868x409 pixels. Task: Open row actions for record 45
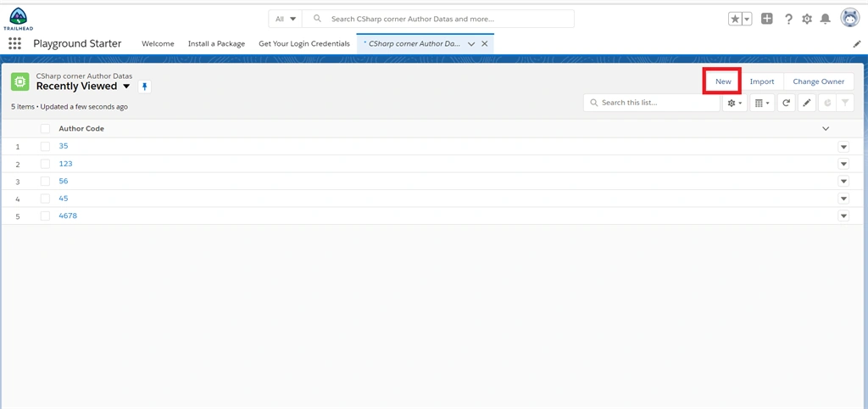coord(843,199)
